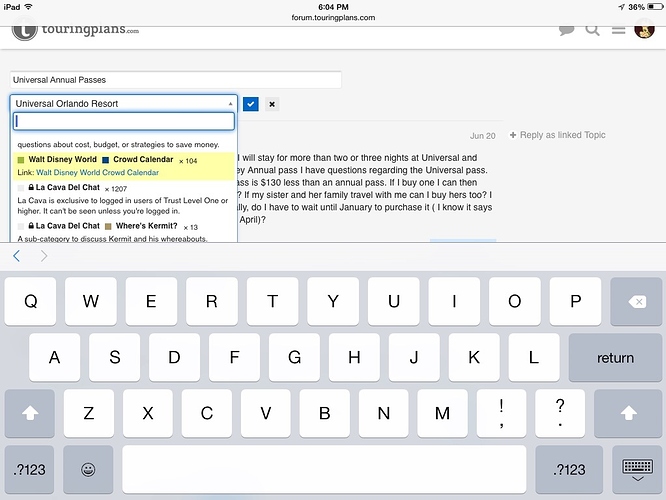Screen dimensions: 666x500
Task: Tap the emoji keyboard key
Action: tap(88, 469)
